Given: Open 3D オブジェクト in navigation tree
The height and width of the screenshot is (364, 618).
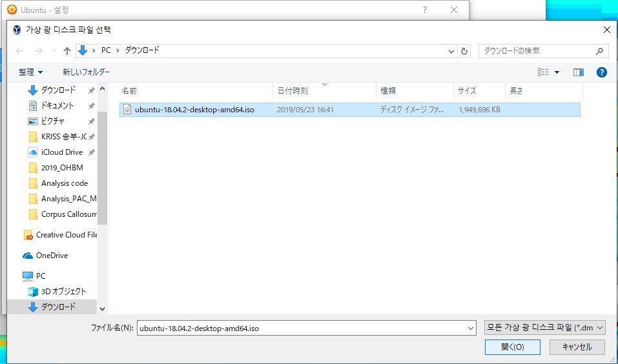Looking at the screenshot, I should (x=63, y=291).
